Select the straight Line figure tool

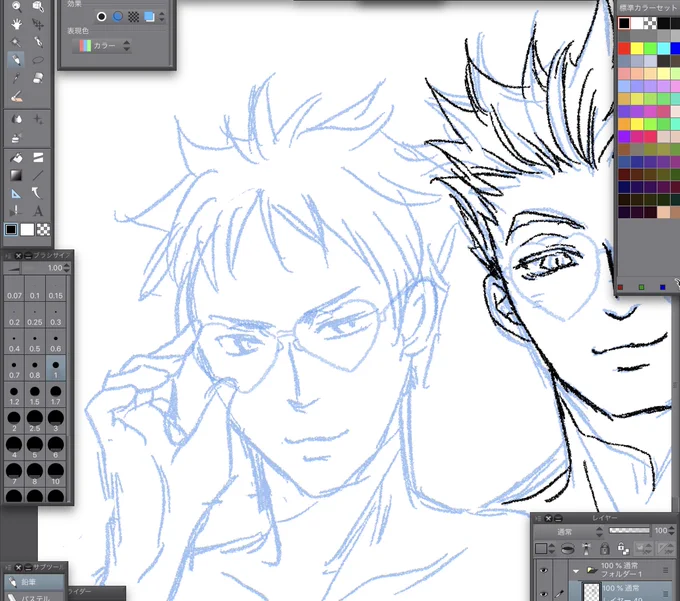pos(38,175)
